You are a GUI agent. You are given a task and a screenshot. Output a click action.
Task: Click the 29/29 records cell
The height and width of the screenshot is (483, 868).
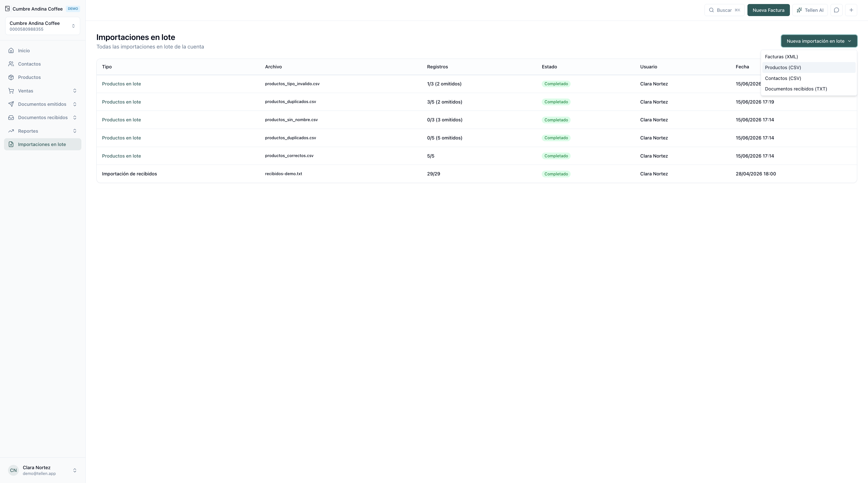pos(433,174)
